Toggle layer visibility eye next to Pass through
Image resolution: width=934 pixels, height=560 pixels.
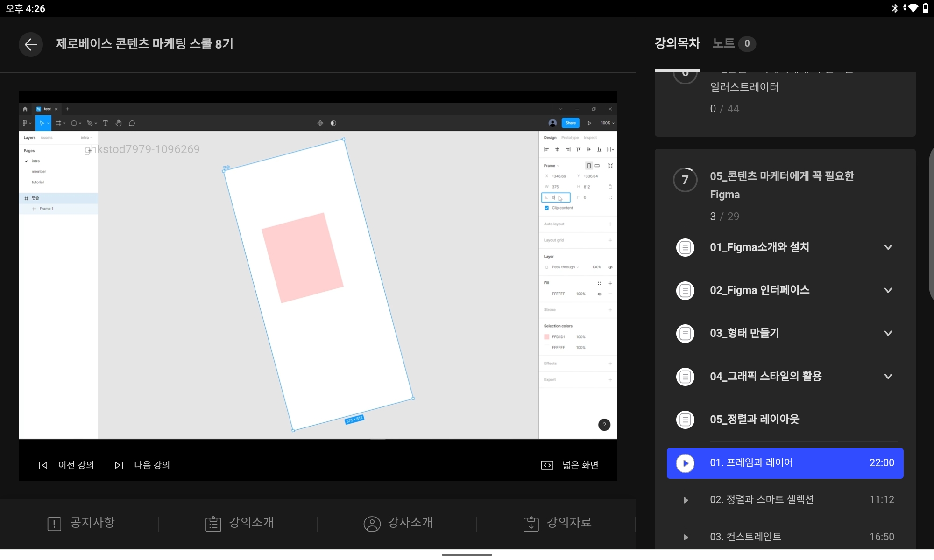[x=610, y=267]
